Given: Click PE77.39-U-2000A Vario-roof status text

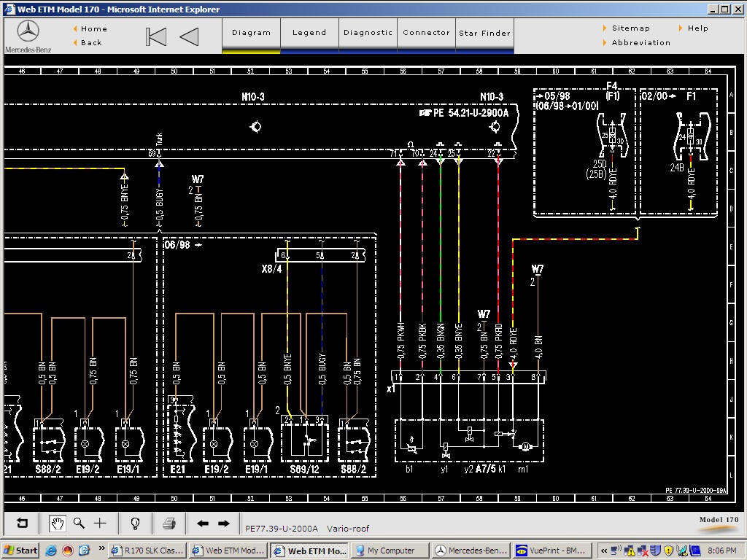Looking at the screenshot, I should click(307, 529).
